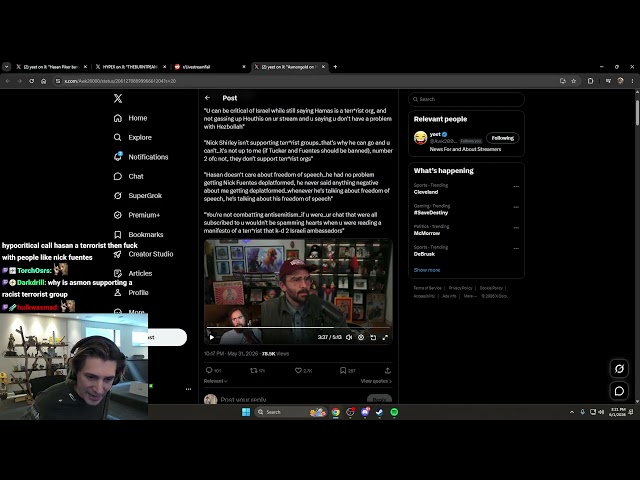
Task: Open View quotes link
Action: [x=376, y=381]
